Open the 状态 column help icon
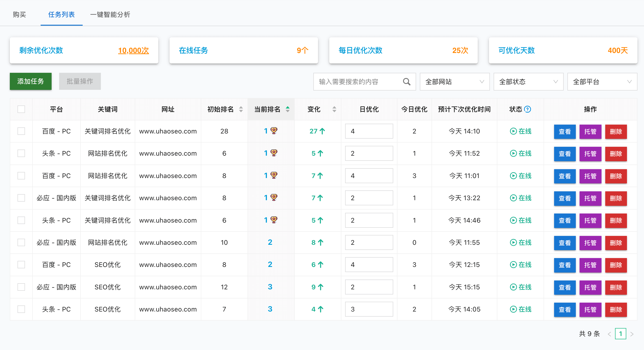This screenshot has width=644, height=350. 527,109
